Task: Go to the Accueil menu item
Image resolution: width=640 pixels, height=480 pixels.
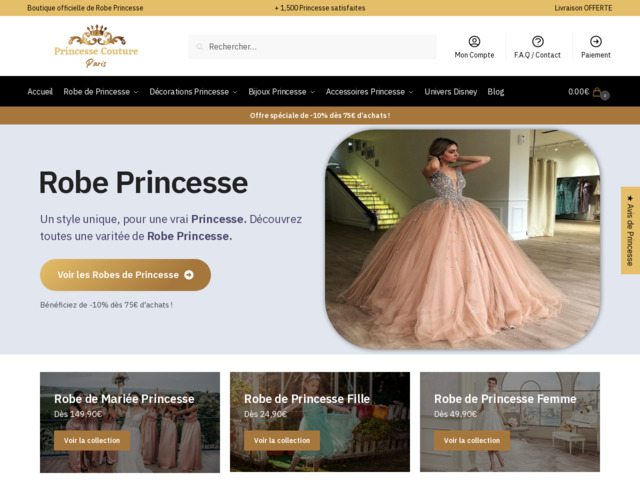Action: [40, 92]
